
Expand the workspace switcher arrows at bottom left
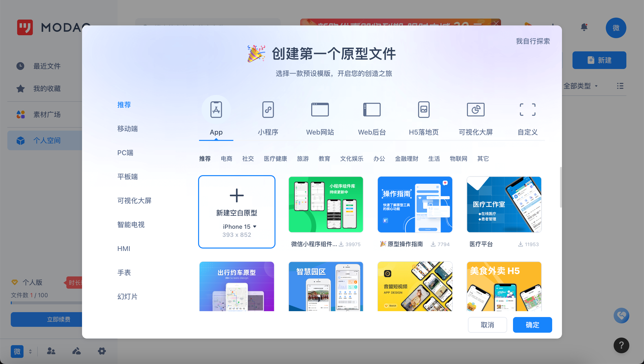[x=30, y=352]
